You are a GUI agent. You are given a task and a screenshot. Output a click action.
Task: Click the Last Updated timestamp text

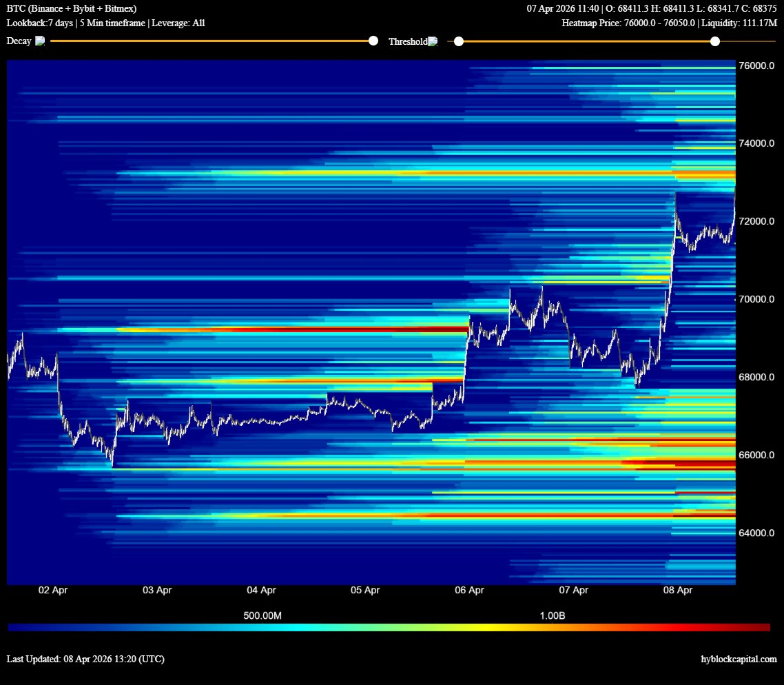coord(85,659)
